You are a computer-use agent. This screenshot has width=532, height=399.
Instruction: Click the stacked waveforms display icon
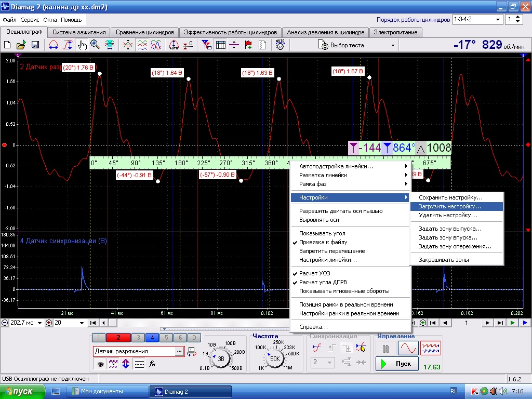[142, 45]
